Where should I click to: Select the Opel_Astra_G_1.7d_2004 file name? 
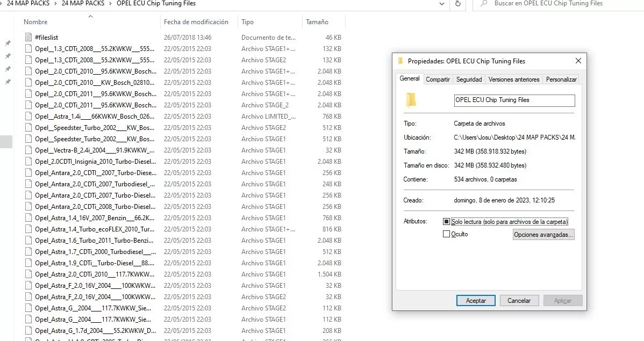tap(96, 331)
